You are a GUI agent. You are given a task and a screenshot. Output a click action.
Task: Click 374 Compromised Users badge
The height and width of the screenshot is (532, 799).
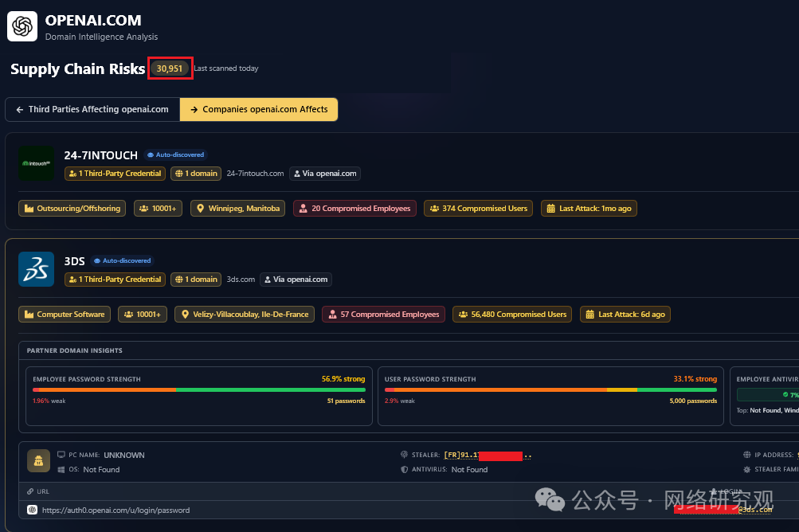coord(479,209)
